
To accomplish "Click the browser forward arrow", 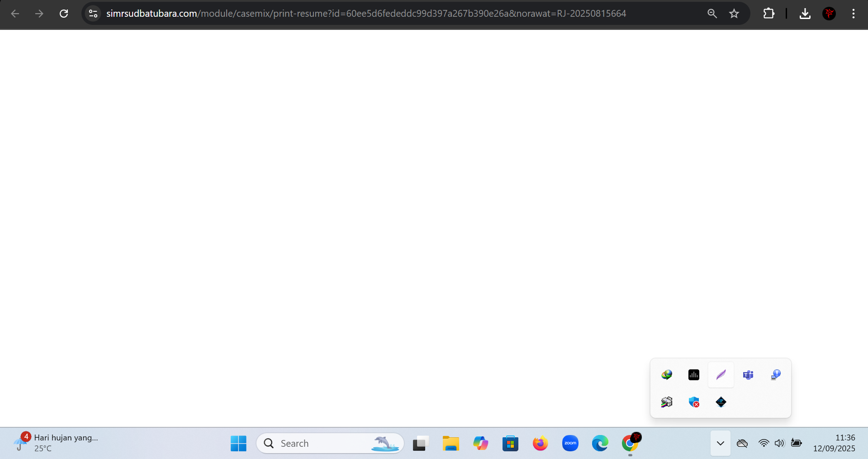I will point(39,14).
